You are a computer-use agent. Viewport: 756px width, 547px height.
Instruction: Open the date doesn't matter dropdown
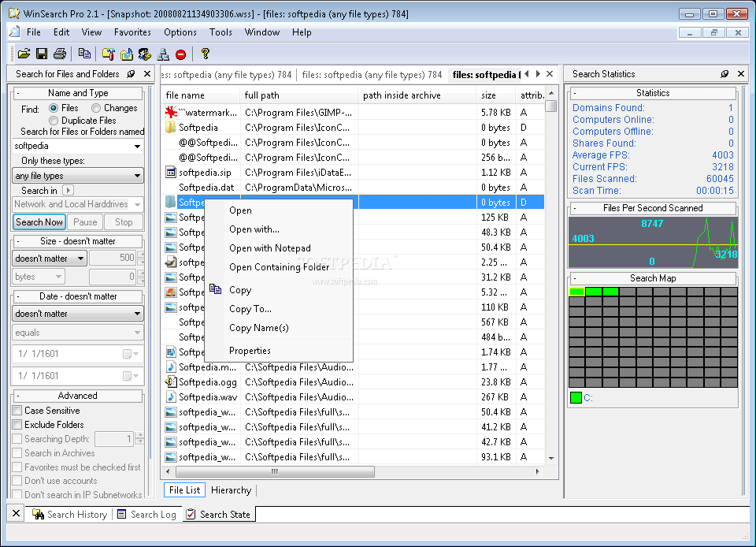(137, 314)
